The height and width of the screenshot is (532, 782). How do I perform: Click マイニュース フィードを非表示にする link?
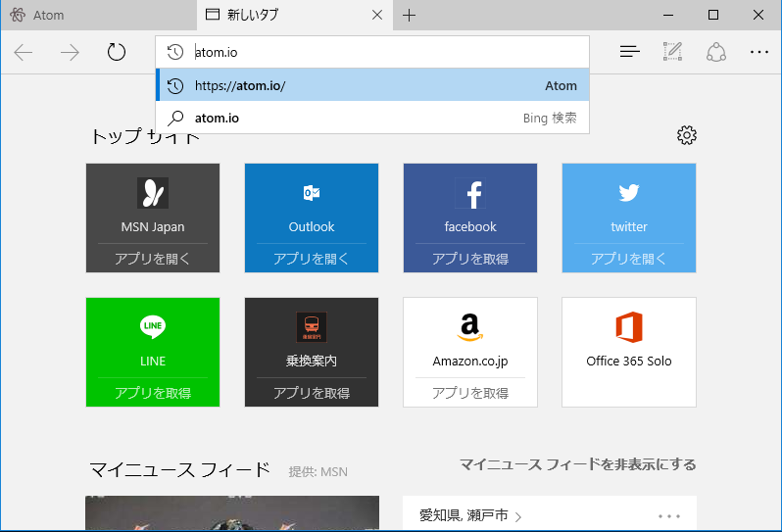577,464
